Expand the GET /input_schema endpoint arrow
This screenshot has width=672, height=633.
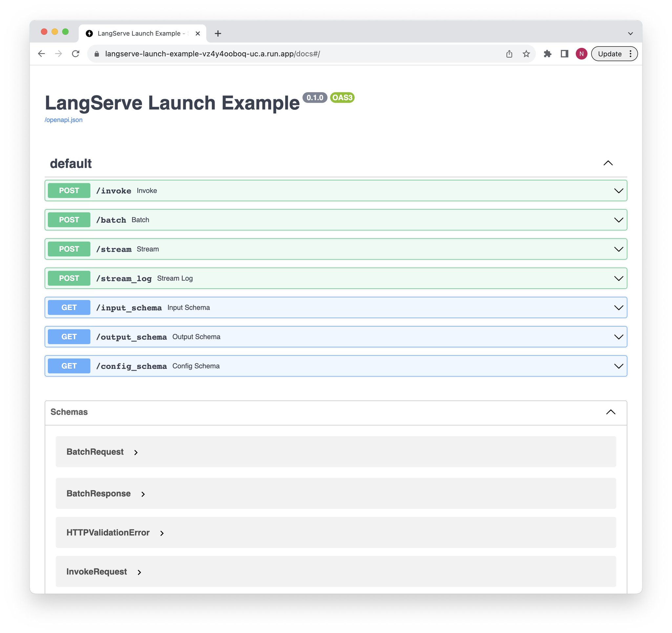[x=619, y=308]
